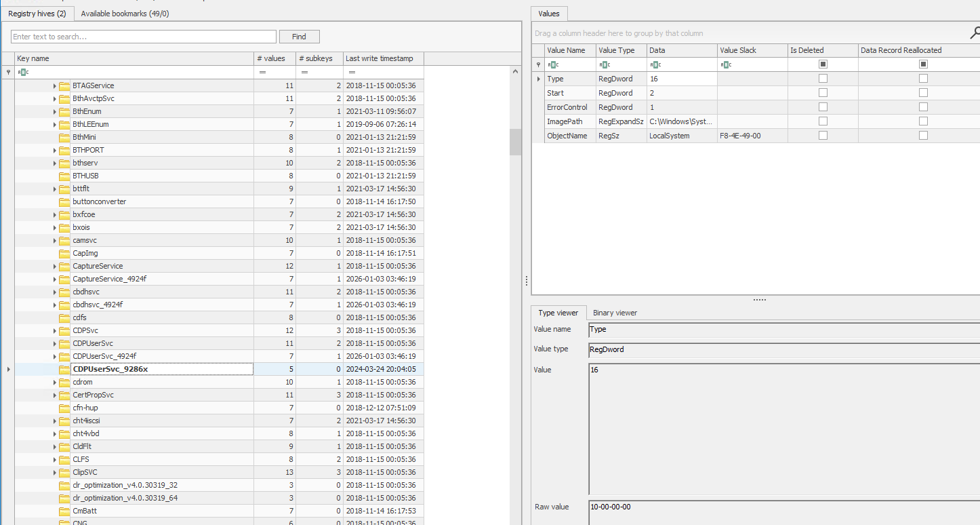Click the 'Enter text to search' field
The height and width of the screenshot is (525, 980).
click(144, 37)
